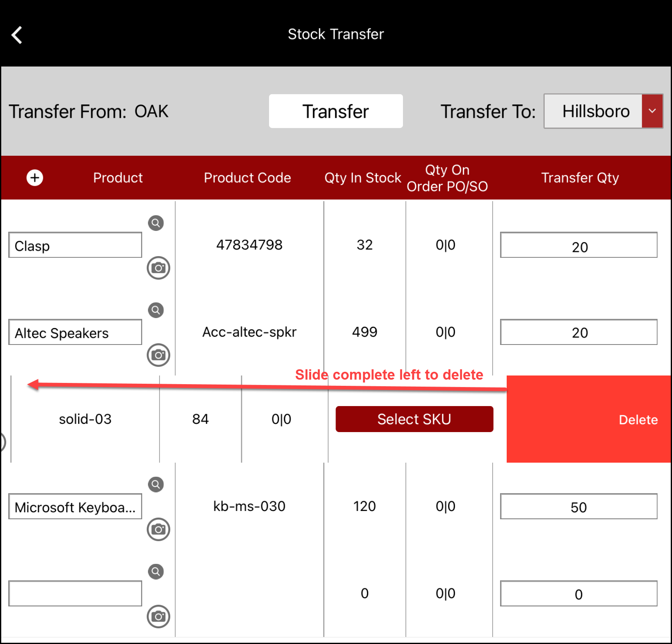Viewport: 672px width, 644px height.
Task: Click Qty On Order PO/SO header
Action: 447,178
